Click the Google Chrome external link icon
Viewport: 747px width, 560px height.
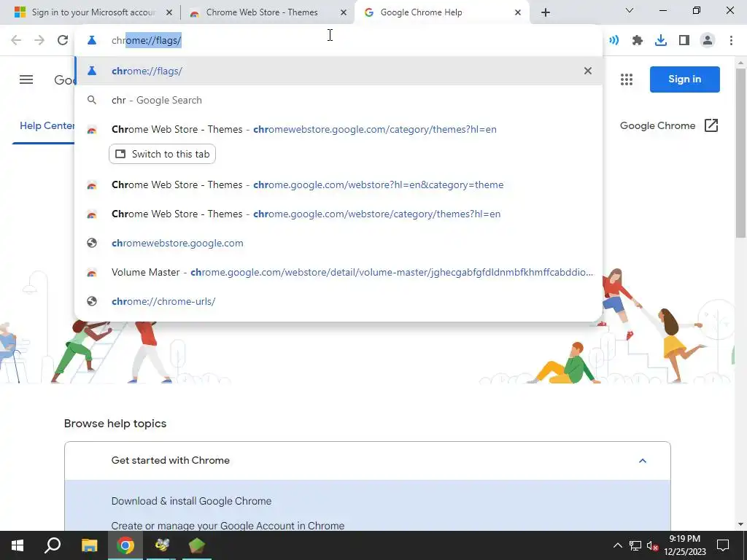711,125
